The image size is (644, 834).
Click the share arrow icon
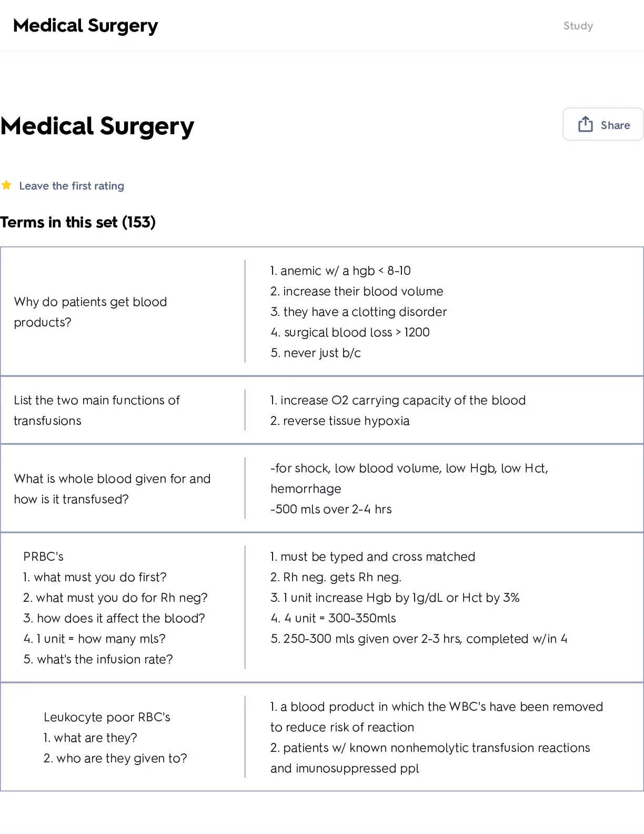click(585, 124)
